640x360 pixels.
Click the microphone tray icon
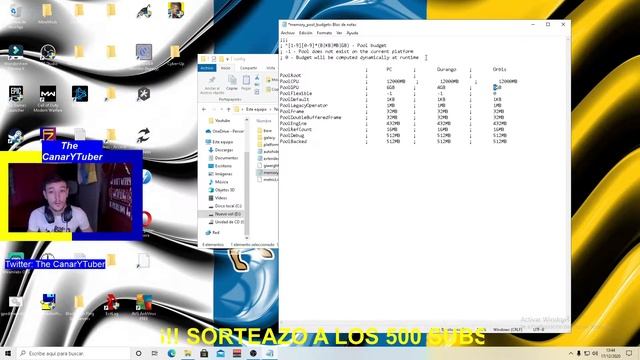coord(578,353)
